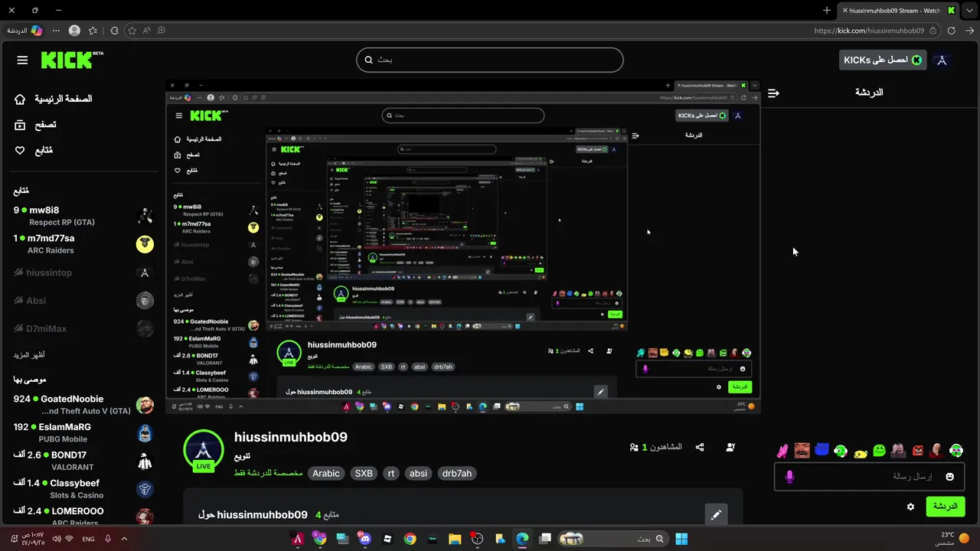Open the Kick hamburger sidebar menu
This screenshot has height=551, width=980.
pyautogui.click(x=22, y=60)
